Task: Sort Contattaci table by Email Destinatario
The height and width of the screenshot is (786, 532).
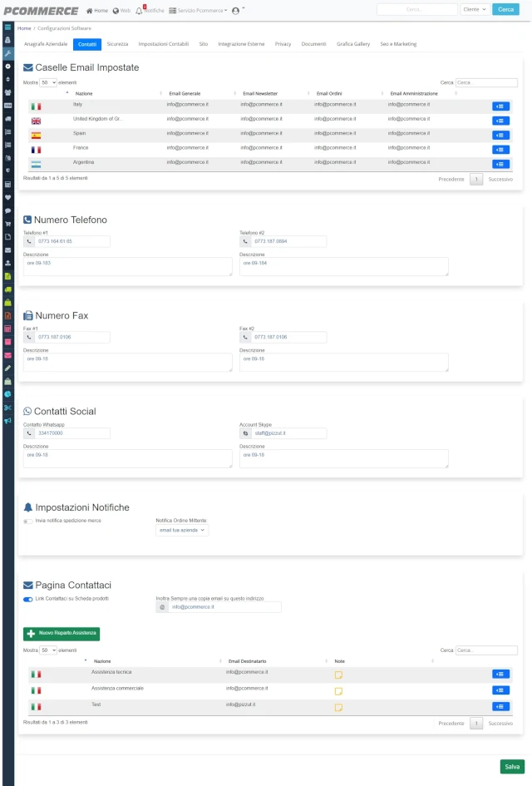Action: 247,661
